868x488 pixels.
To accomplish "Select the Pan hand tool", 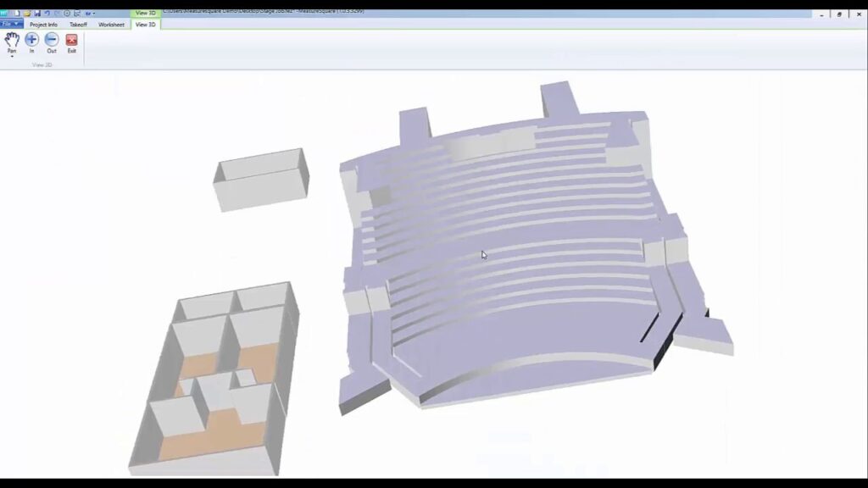I will point(12,40).
